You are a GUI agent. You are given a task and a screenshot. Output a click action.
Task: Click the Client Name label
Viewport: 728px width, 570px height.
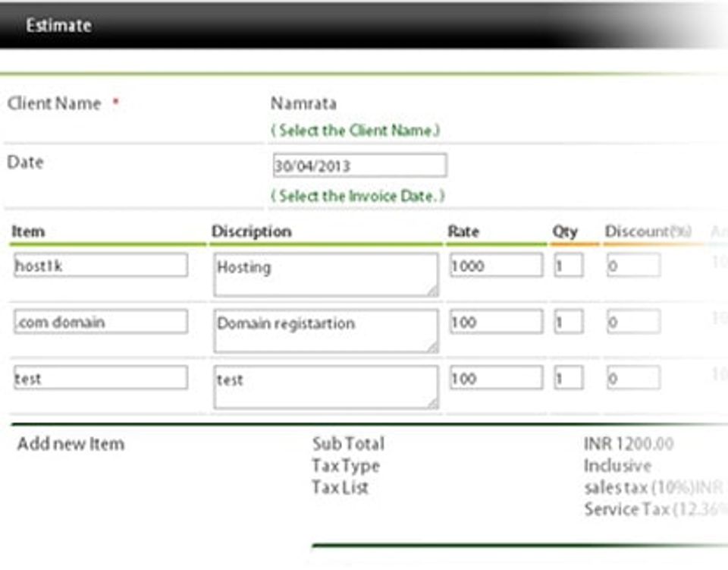coord(55,103)
